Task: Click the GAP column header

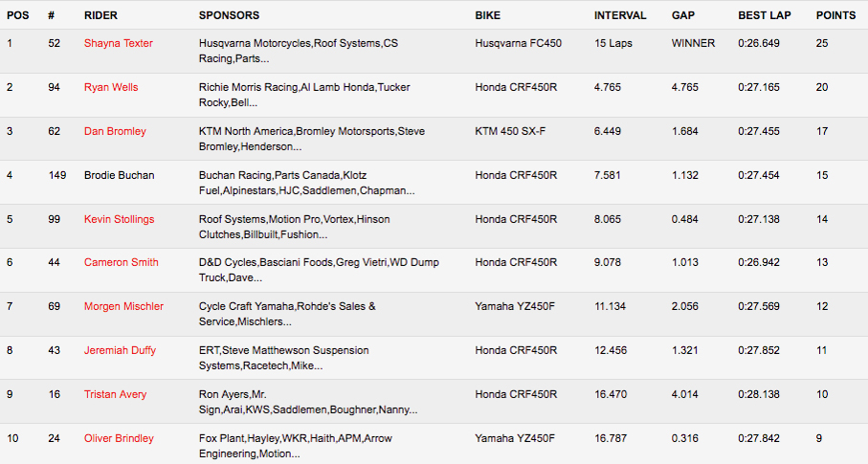Action: (x=683, y=15)
